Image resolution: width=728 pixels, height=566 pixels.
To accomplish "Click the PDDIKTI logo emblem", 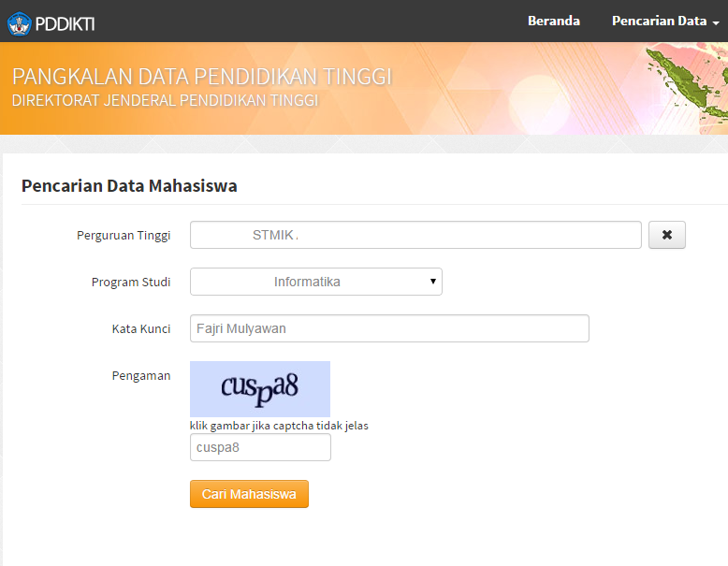I will point(19,23).
